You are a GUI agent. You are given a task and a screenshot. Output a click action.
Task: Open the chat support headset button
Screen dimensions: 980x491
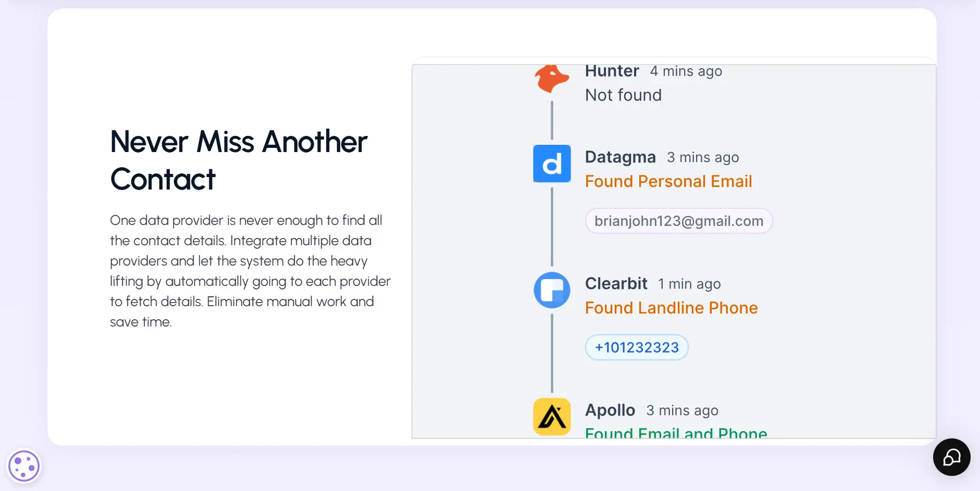tap(951, 457)
